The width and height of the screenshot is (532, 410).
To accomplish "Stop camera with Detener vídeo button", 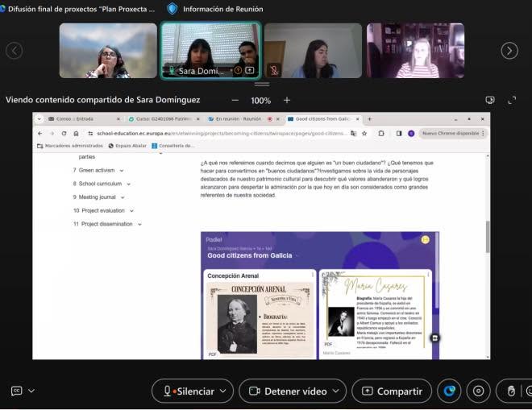I will click(x=288, y=391).
